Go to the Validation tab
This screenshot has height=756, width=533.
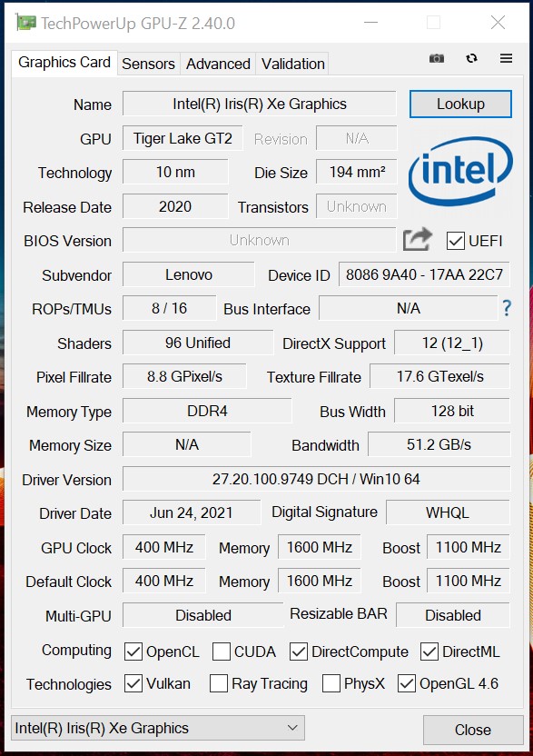coord(292,64)
